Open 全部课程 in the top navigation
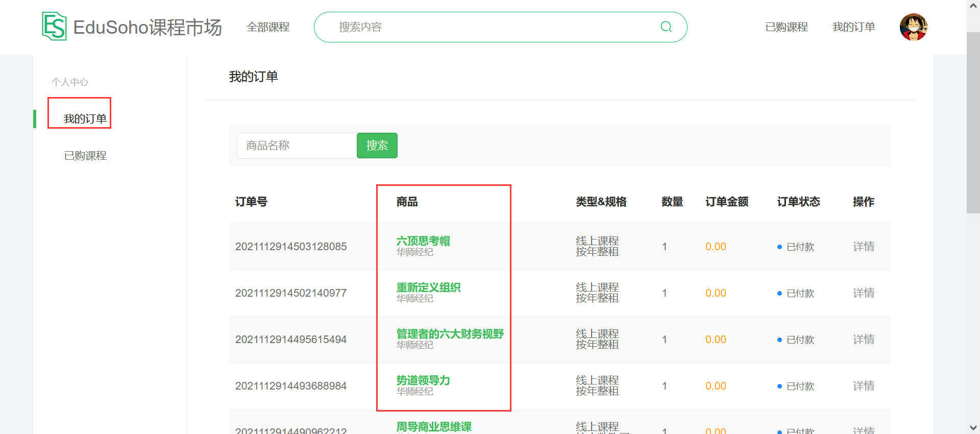 268,27
